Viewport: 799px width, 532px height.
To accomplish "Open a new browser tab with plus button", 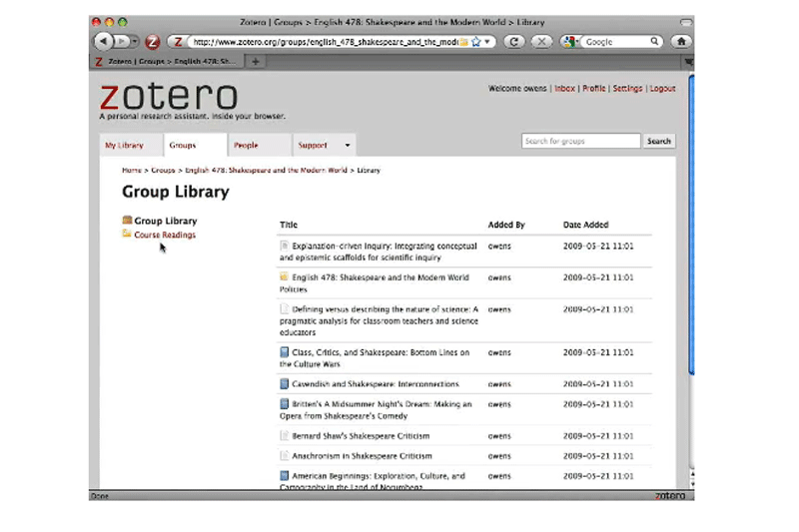I will click(256, 62).
